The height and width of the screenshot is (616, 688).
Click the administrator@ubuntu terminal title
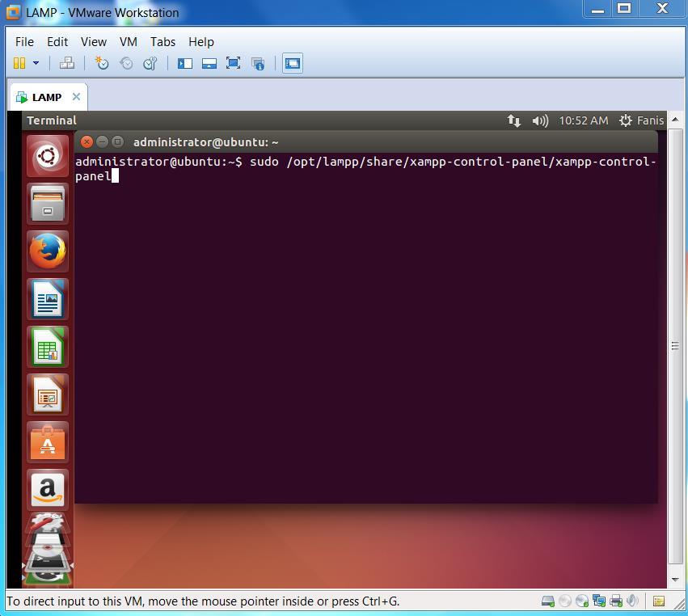point(206,142)
